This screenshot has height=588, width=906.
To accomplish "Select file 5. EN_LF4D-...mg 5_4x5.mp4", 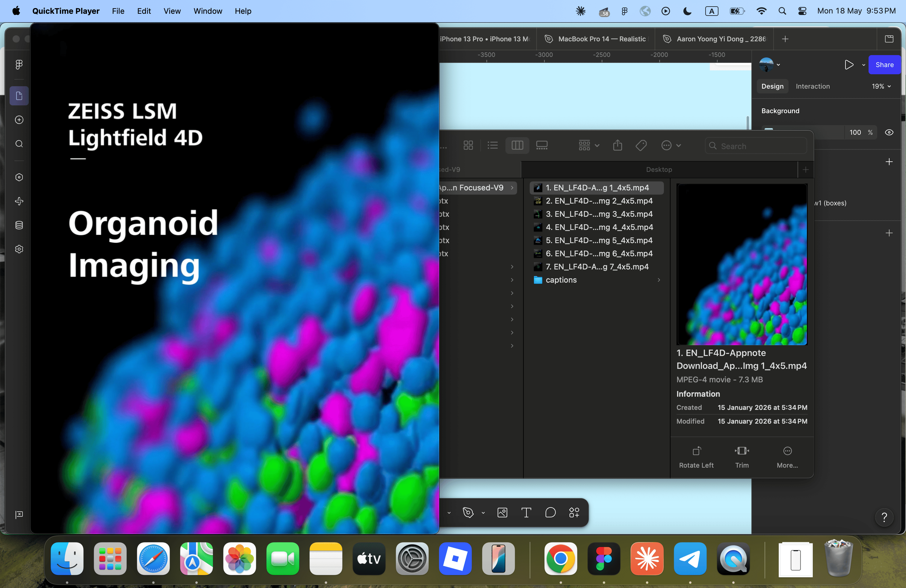I will coord(597,240).
